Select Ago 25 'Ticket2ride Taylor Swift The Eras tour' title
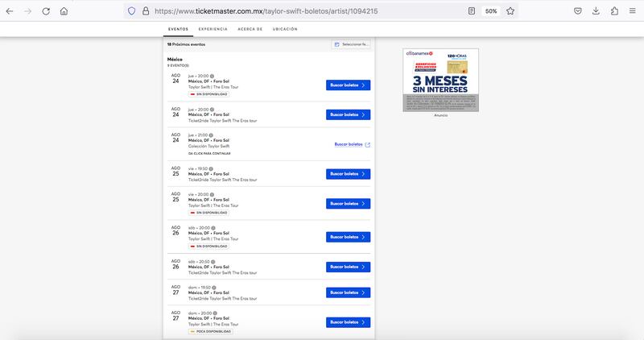 tap(223, 180)
